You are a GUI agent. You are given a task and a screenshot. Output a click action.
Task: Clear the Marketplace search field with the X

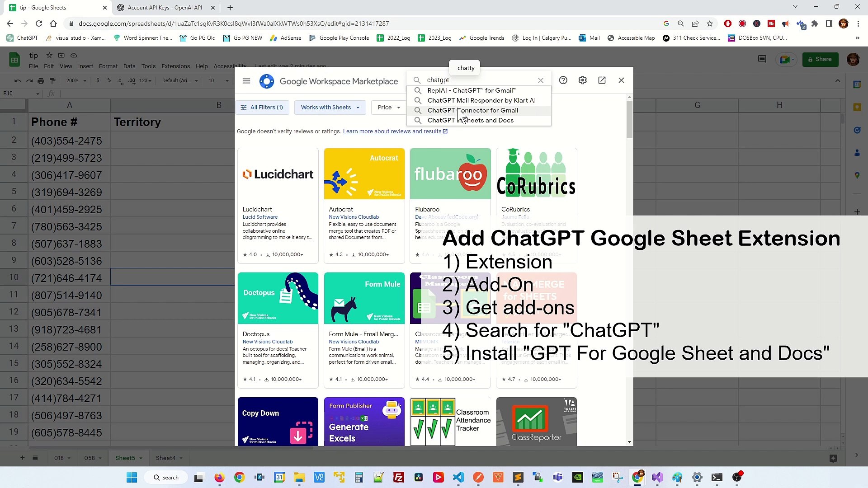pos(541,80)
